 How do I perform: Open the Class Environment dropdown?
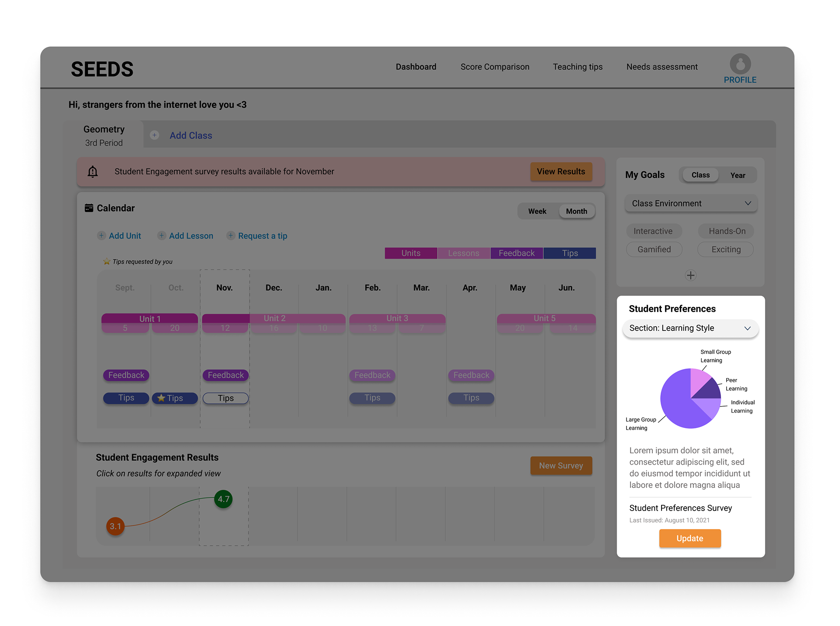click(x=691, y=203)
